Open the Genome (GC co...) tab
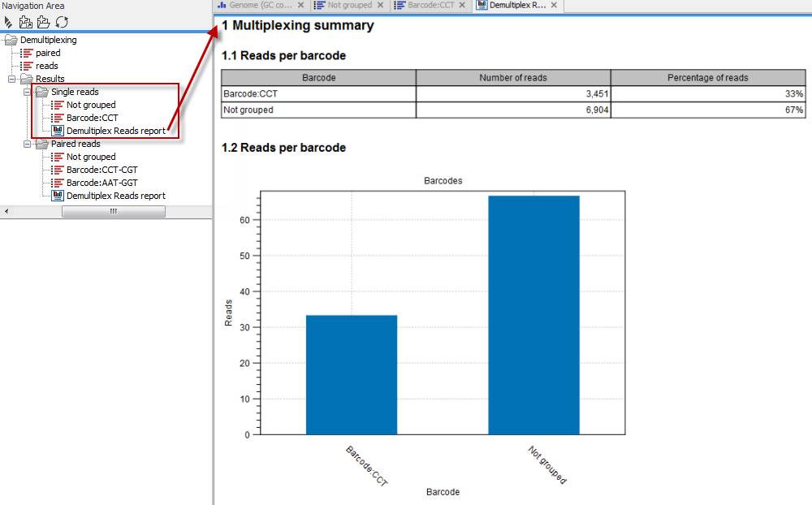812x505 pixels. click(x=260, y=5)
